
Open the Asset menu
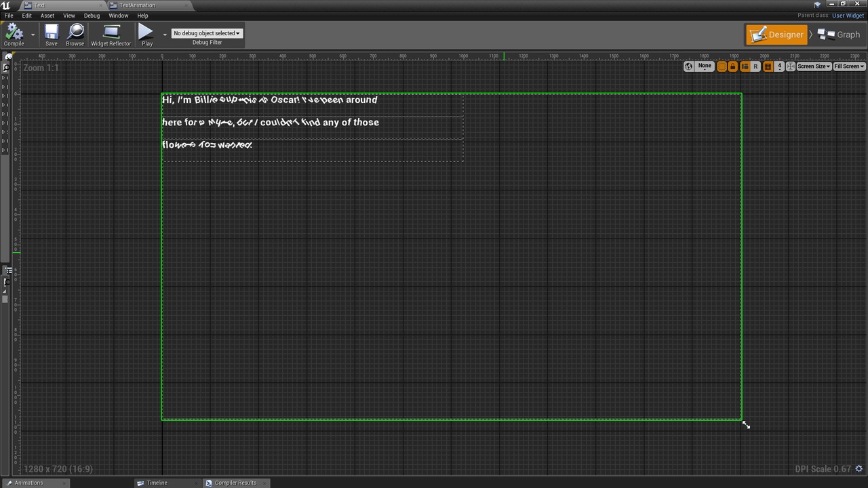point(47,16)
